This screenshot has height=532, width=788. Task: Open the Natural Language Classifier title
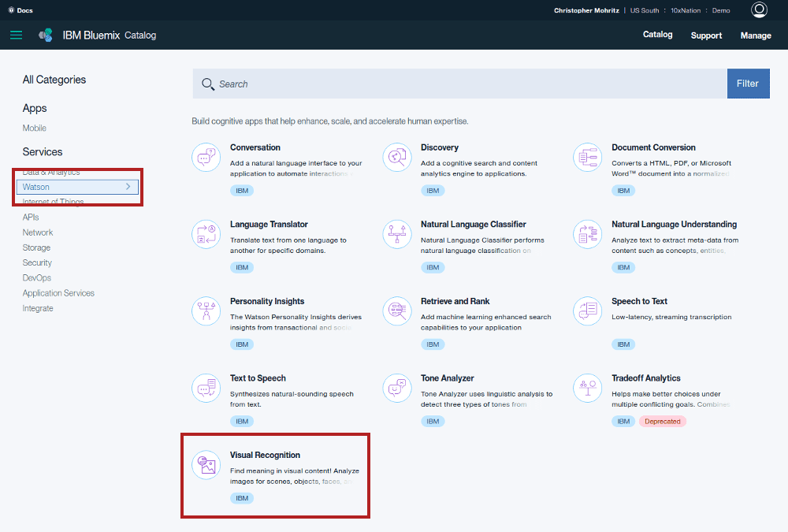[474, 225]
